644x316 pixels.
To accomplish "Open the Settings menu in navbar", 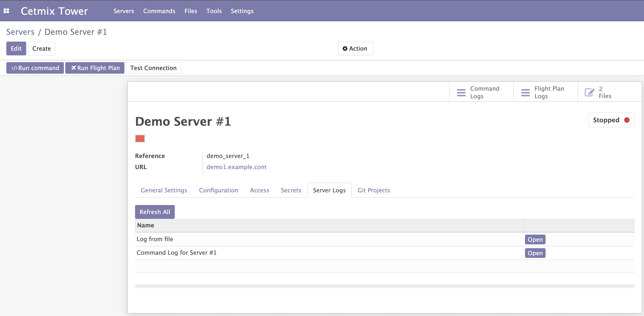I will [242, 11].
